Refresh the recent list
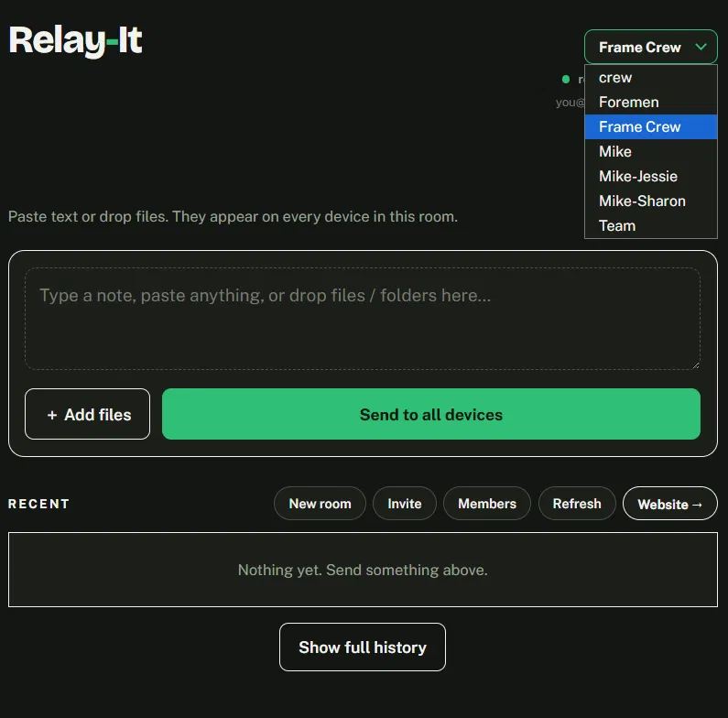This screenshot has height=718, width=728. [x=577, y=504]
